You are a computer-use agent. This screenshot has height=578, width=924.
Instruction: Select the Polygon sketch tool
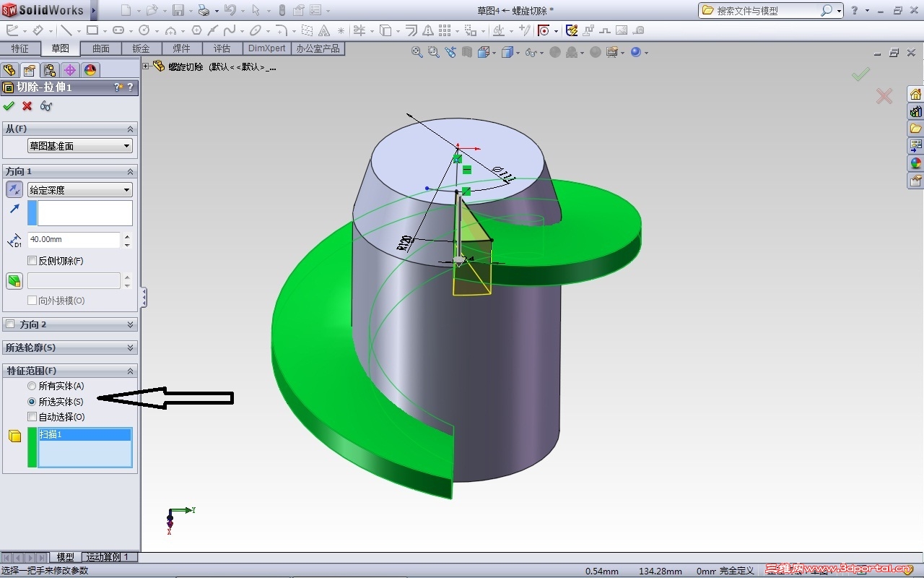click(x=196, y=30)
